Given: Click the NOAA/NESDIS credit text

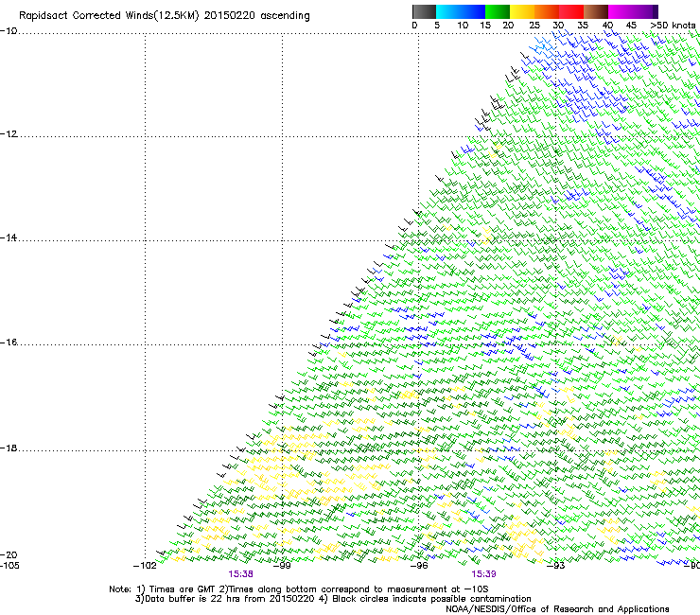Looking at the screenshot, I should click(x=557, y=609).
